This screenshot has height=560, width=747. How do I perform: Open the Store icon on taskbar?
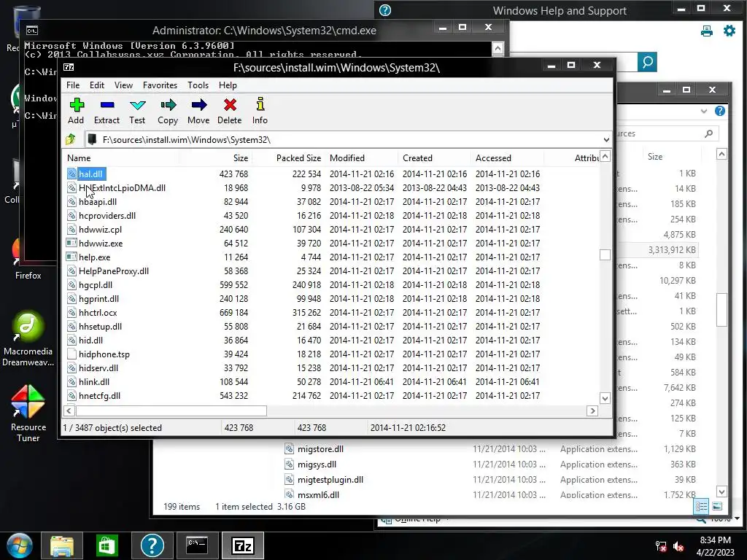click(107, 545)
